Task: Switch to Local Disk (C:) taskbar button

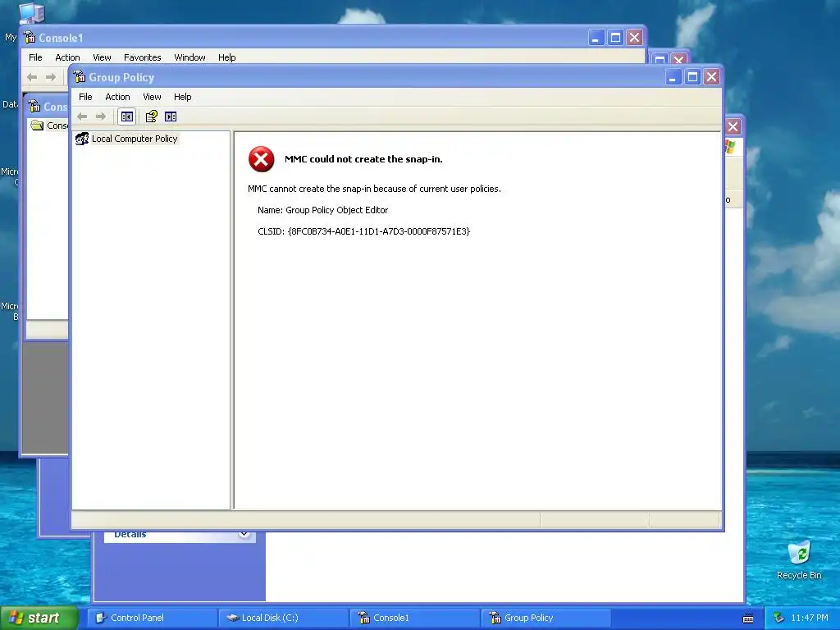Action: point(284,618)
